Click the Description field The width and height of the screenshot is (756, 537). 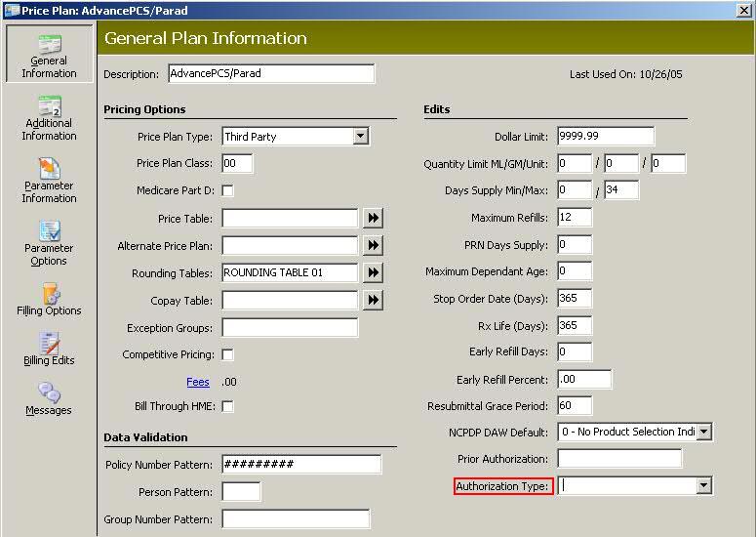(271, 74)
